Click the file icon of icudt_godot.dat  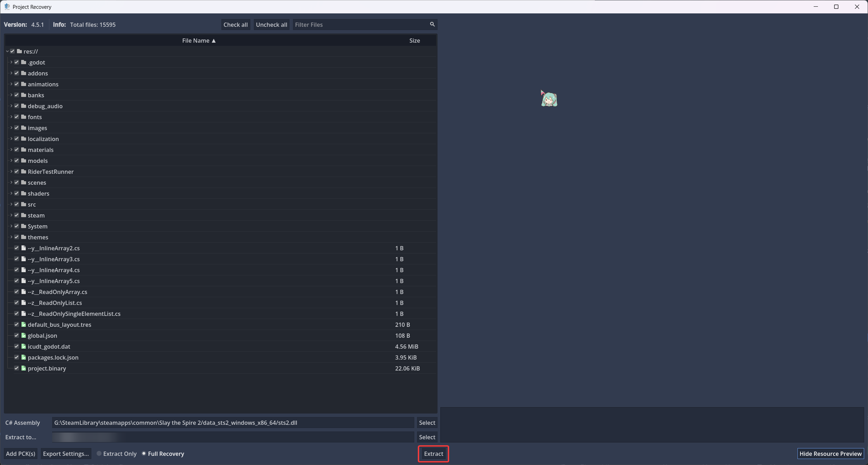pos(24,346)
